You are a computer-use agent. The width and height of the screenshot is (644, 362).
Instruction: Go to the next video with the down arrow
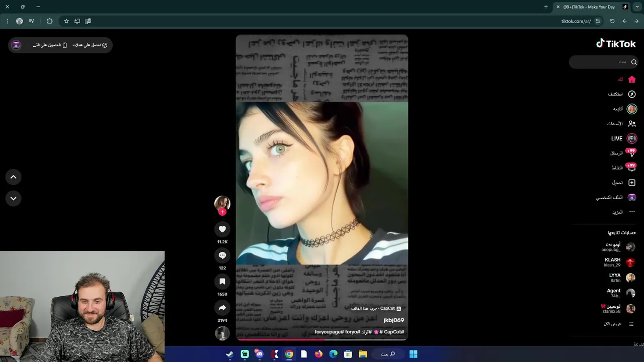[x=14, y=199]
